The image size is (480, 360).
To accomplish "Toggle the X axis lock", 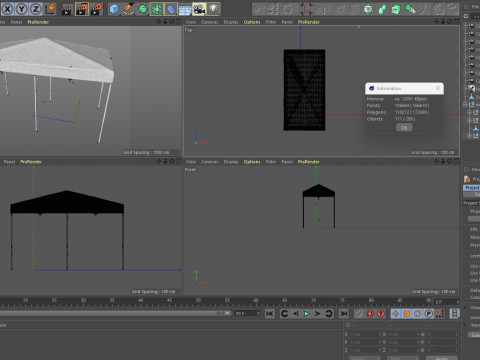I will (8, 9).
